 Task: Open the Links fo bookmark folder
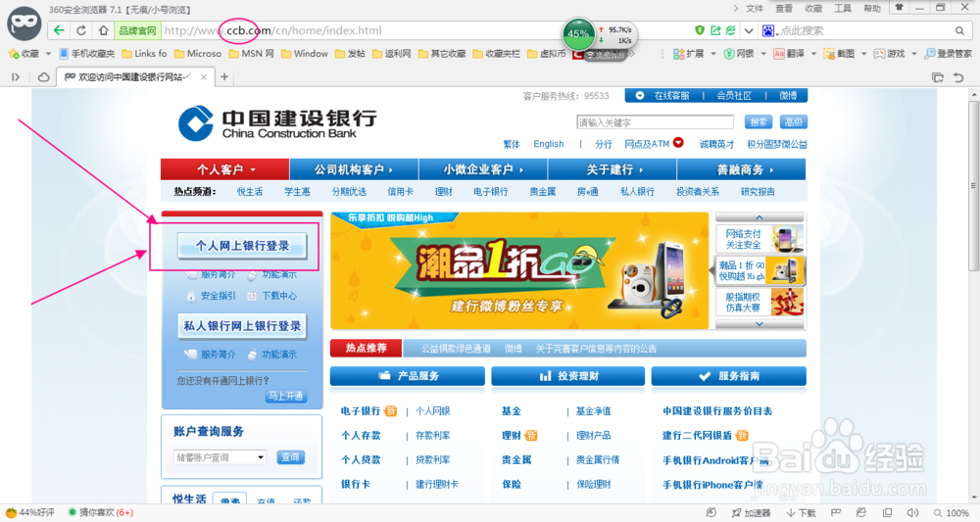[144, 54]
